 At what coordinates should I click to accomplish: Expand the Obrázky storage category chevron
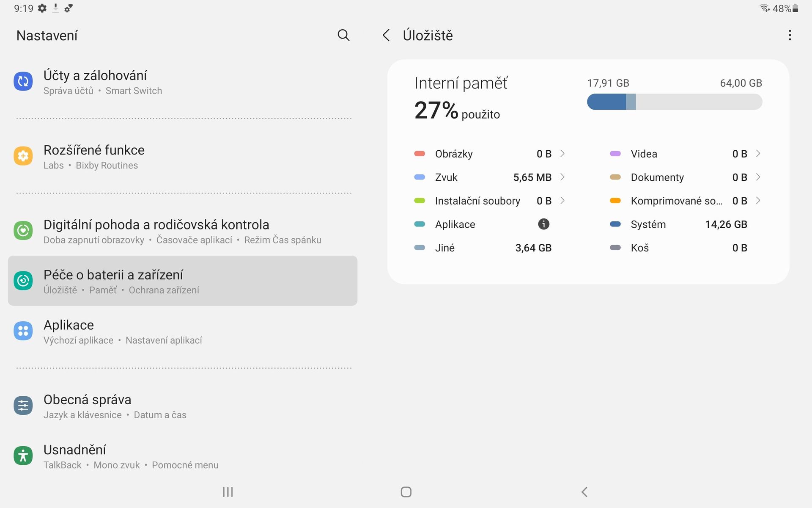pyautogui.click(x=562, y=154)
